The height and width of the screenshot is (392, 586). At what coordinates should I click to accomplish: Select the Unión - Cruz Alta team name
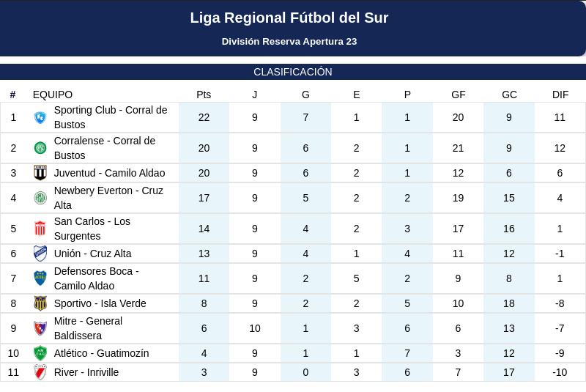[x=93, y=254]
